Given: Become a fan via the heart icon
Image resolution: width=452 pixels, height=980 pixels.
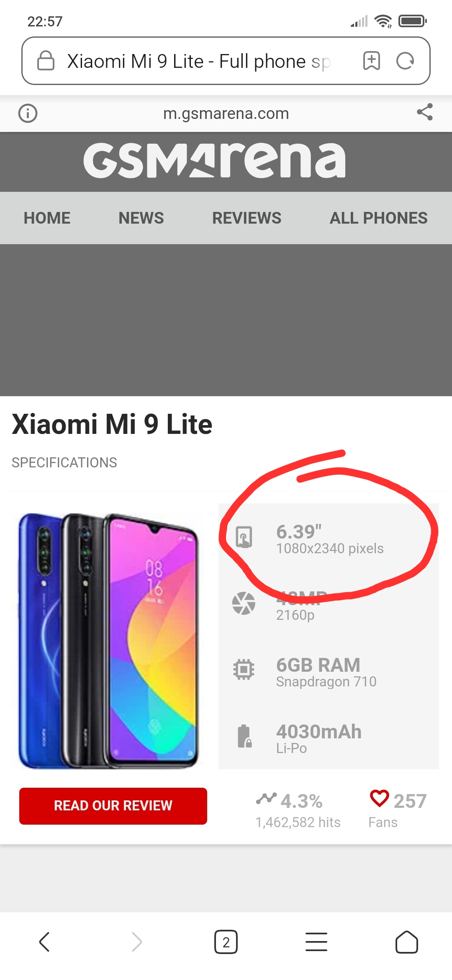Looking at the screenshot, I should (x=380, y=798).
